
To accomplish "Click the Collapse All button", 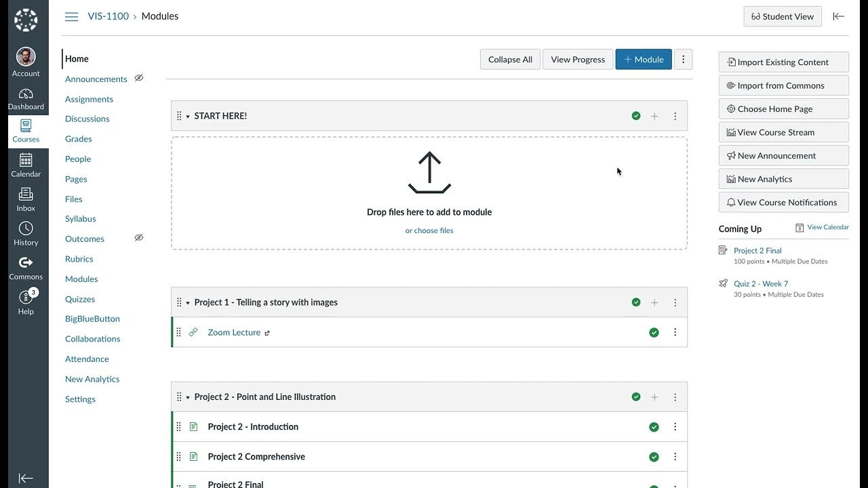I will click(x=510, y=59).
